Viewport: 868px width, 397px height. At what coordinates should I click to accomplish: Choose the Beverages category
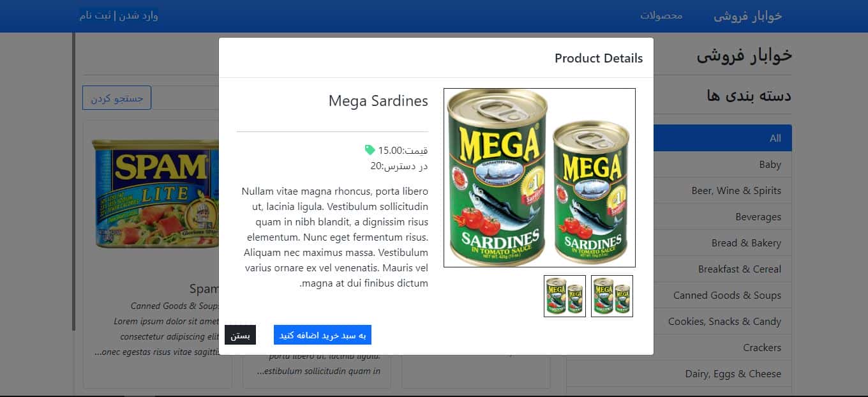[722, 217]
